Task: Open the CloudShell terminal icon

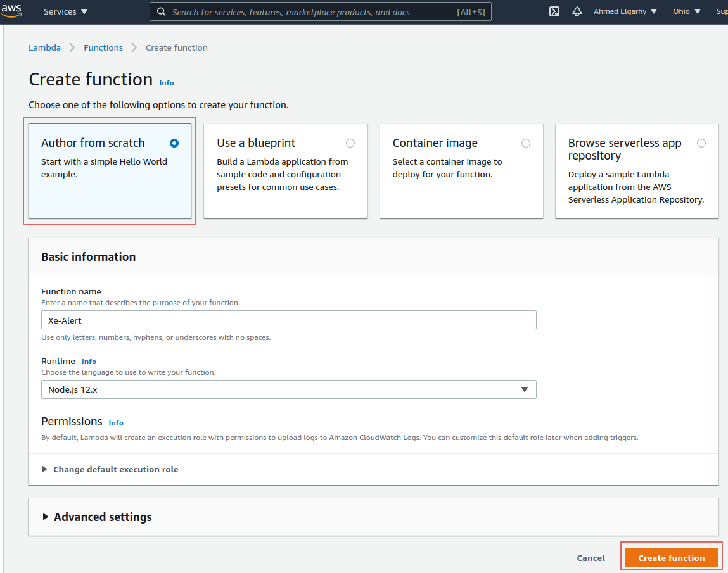Action: 554,11
